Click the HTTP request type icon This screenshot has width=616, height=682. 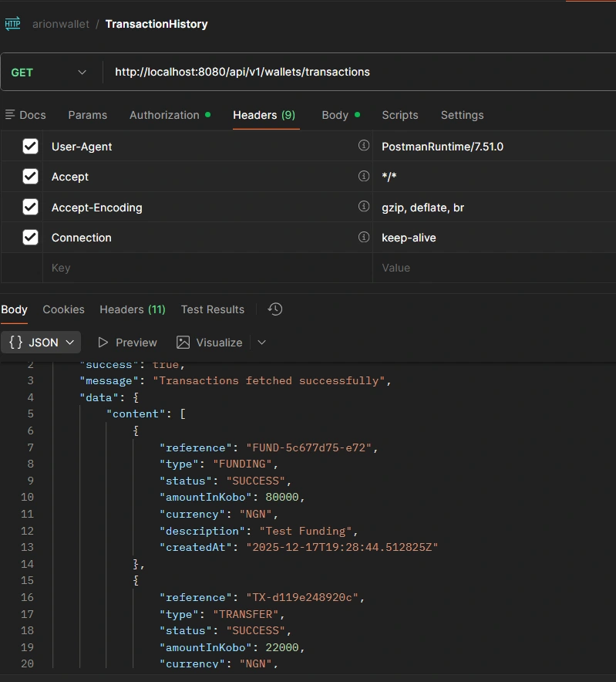pos(12,24)
